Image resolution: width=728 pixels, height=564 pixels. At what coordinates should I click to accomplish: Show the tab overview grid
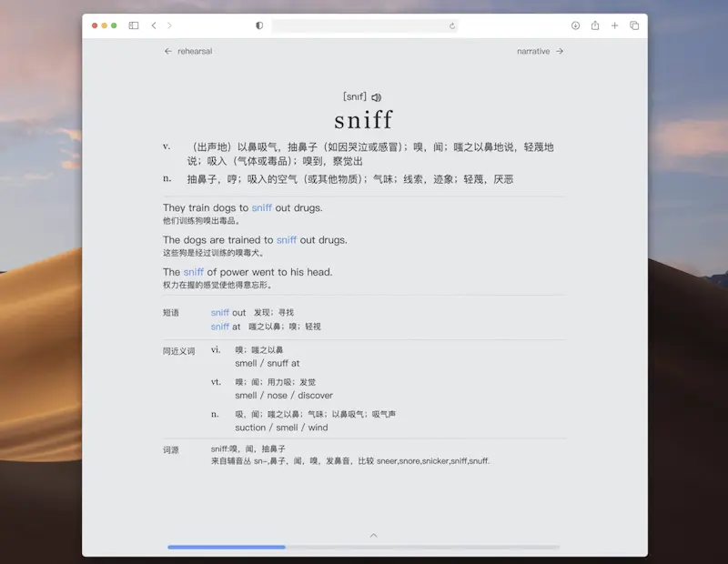(x=635, y=25)
